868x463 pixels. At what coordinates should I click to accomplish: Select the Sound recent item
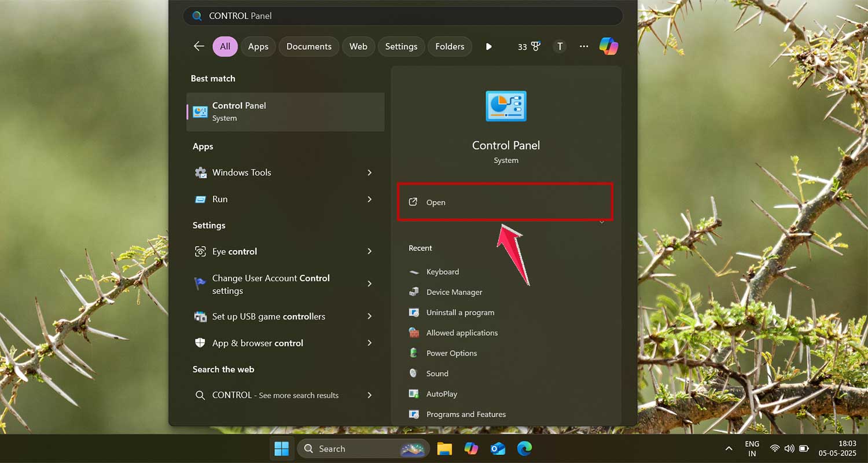tap(437, 373)
